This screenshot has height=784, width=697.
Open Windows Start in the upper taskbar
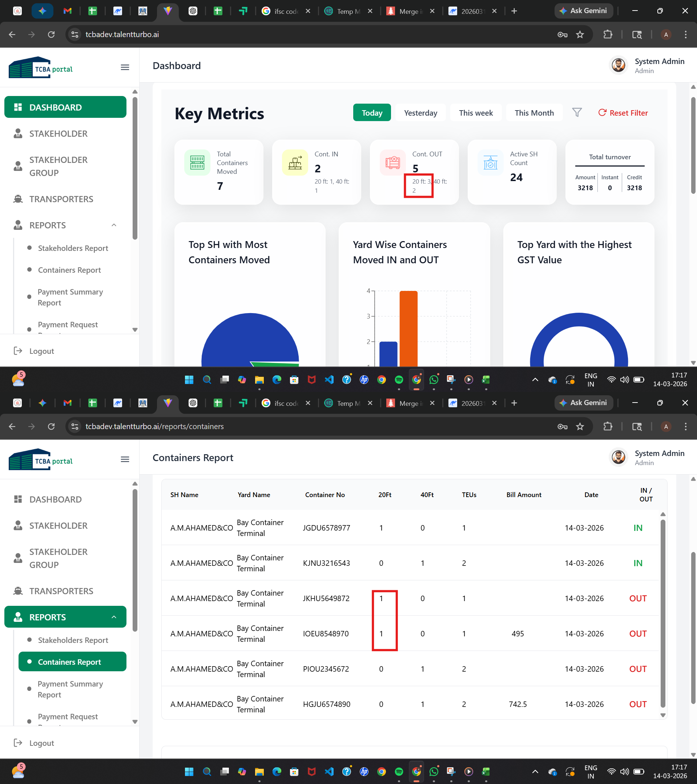(x=189, y=380)
